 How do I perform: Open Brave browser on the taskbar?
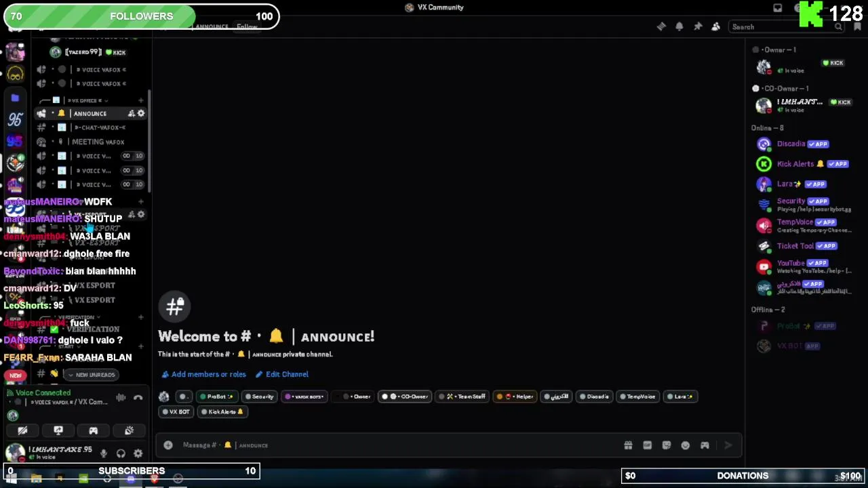[x=155, y=479]
